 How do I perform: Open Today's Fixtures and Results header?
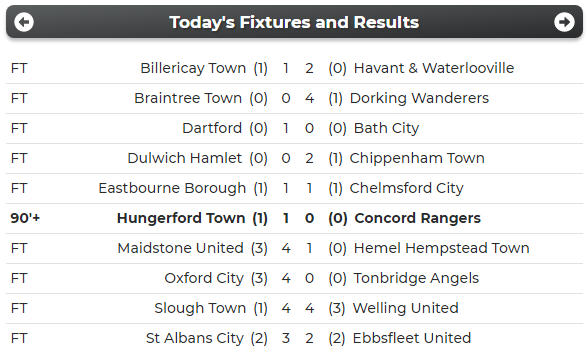294,22
